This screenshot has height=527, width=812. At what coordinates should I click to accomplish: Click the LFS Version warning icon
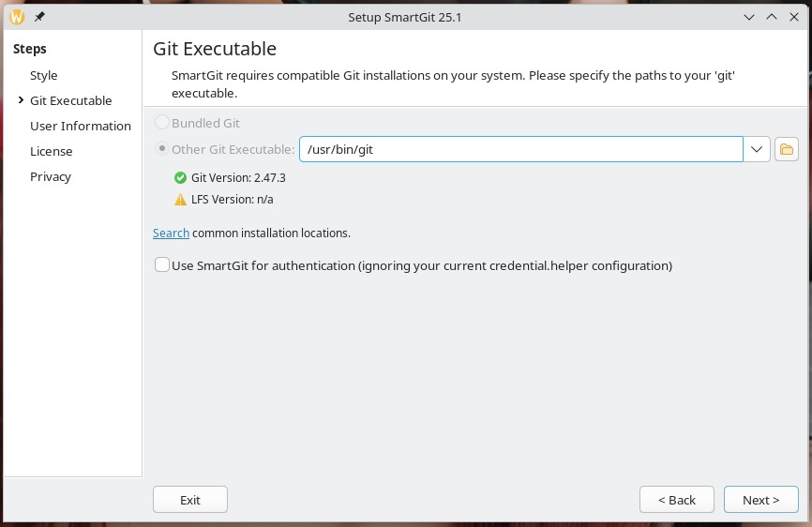coord(181,199)
